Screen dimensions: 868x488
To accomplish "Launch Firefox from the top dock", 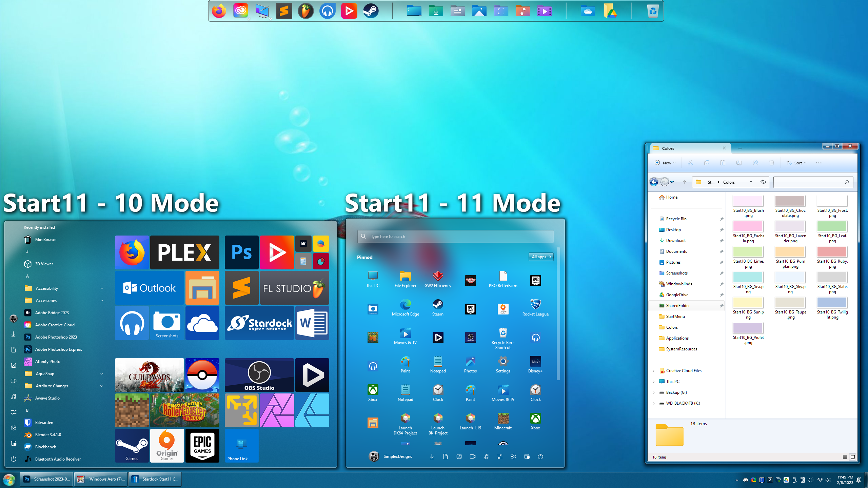I will (219, 11).
